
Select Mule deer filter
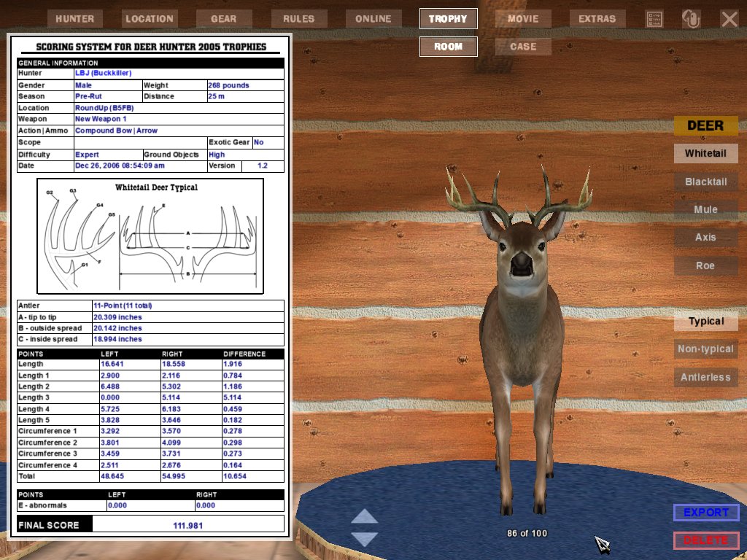click(705, 209)
